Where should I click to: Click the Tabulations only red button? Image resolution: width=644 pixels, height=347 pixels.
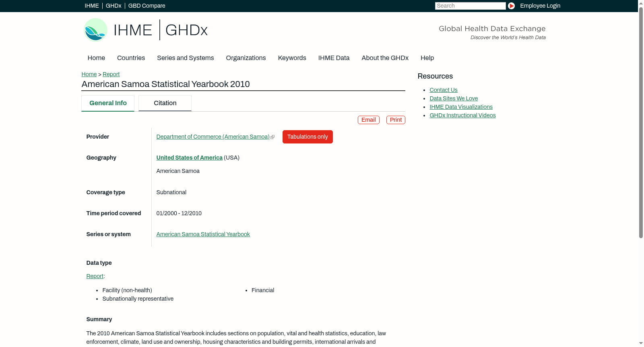308,137
